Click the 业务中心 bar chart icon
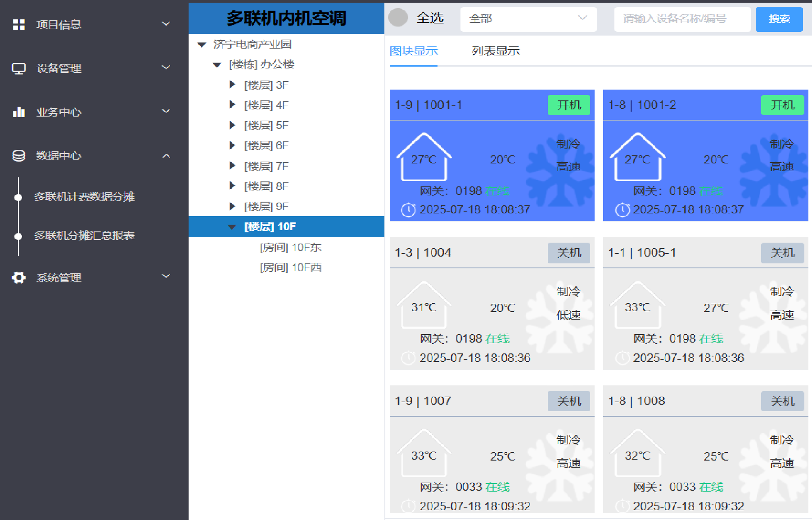Viewport: 812px width, 520px height. (19, 112)
